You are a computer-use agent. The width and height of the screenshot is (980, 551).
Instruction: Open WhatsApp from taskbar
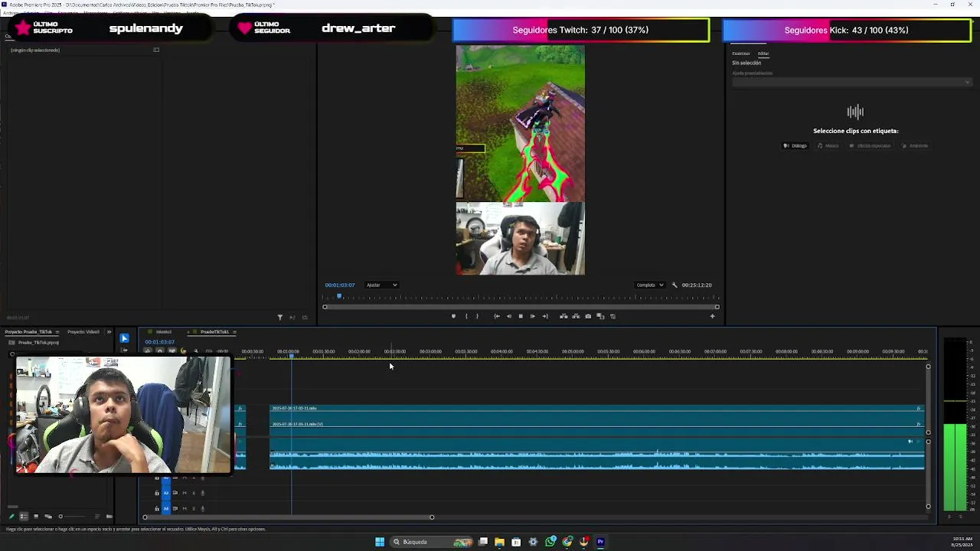[x=550, y=542]
